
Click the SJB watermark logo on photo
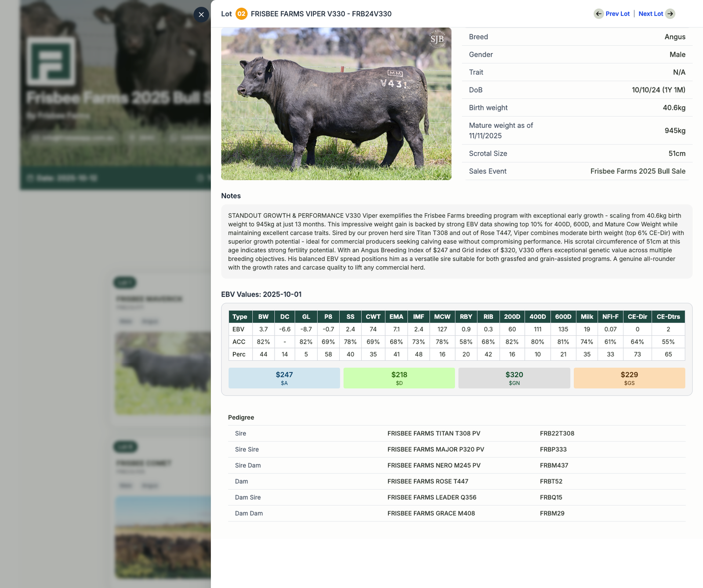pos(437,39)
